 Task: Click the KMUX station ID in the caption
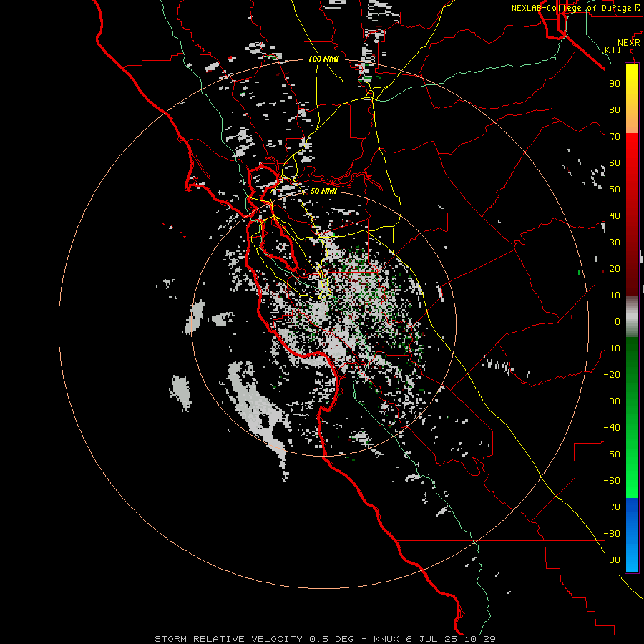click(386, 639)
